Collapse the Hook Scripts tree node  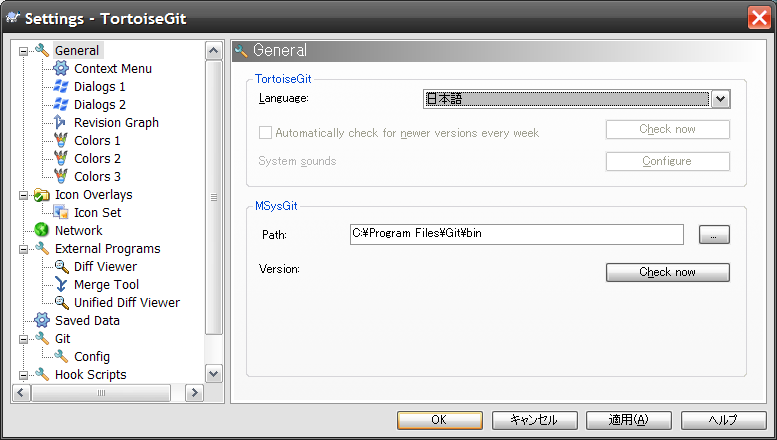pyautogui.click(x=23, y=375)
